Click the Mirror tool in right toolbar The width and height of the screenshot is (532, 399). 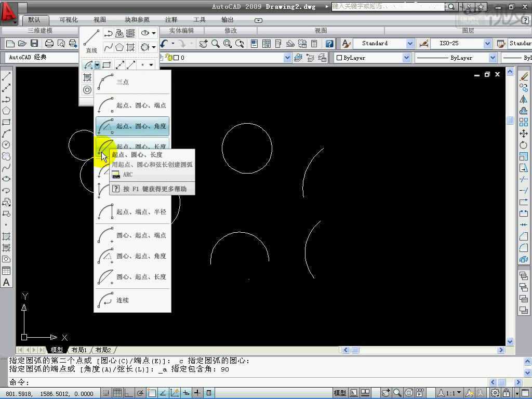524,99
